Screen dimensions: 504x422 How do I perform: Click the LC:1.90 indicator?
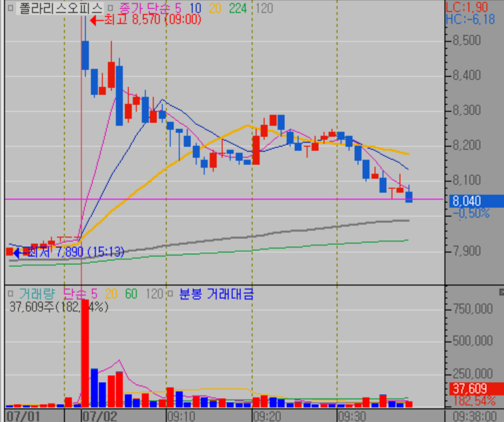(x=467, y=7)
